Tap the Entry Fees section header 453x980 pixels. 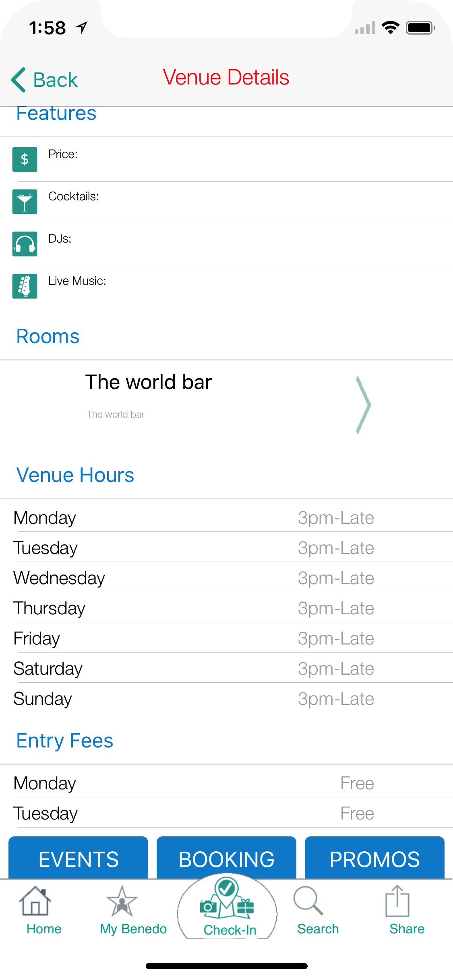coord(65,741)
